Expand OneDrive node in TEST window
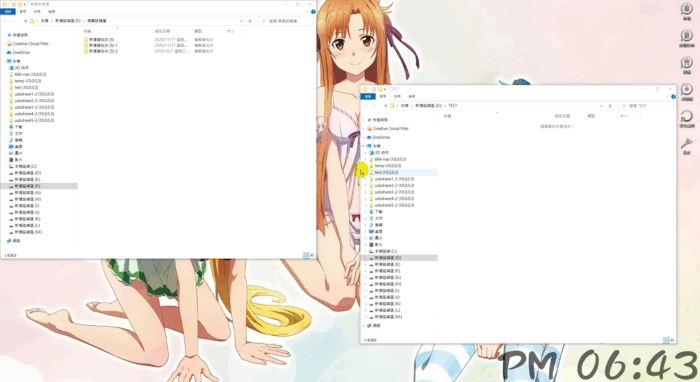700x382 pixels. [364, 137]
